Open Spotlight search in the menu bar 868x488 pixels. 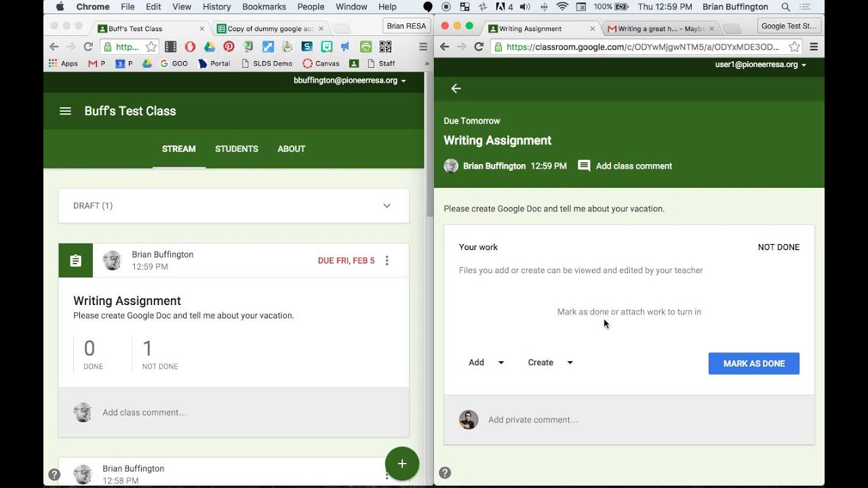tap(786, 7)
